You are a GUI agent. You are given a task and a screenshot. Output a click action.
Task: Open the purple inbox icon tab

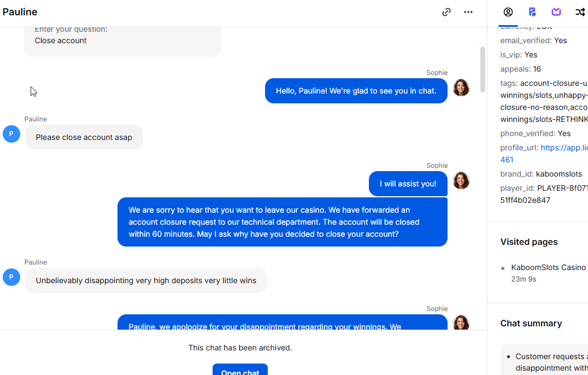(556, 12)
